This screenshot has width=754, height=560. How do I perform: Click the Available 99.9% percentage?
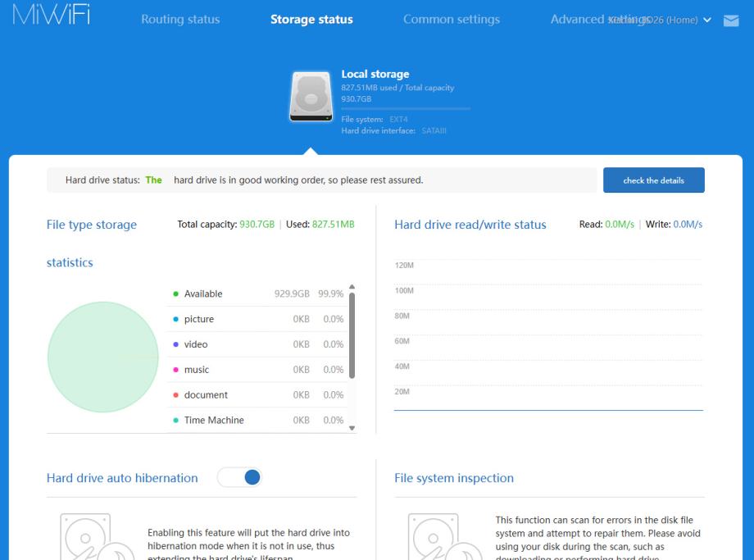tap(331, 294)
